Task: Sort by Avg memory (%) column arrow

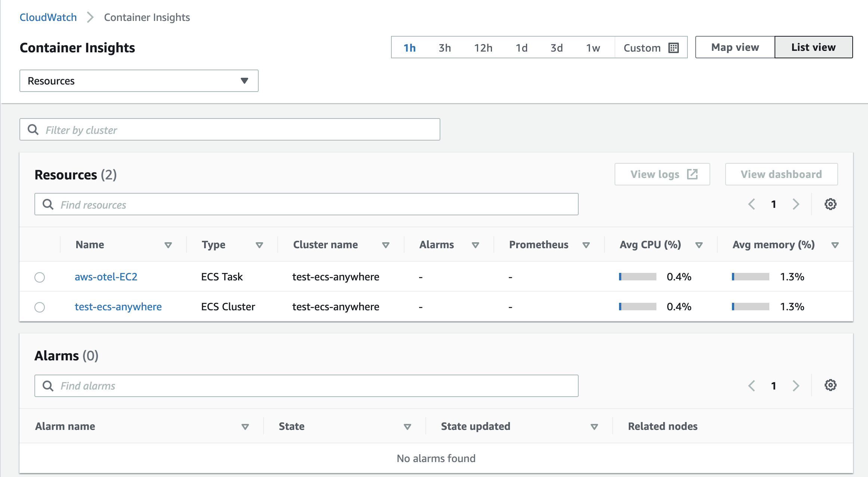Action: pyautogui.click(x=835, y=245)
